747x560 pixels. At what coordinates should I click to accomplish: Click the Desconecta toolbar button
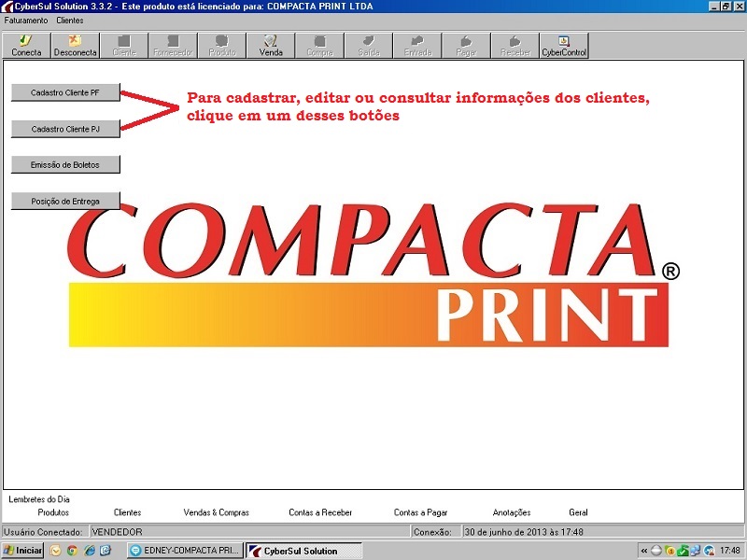tap(76, 46)
